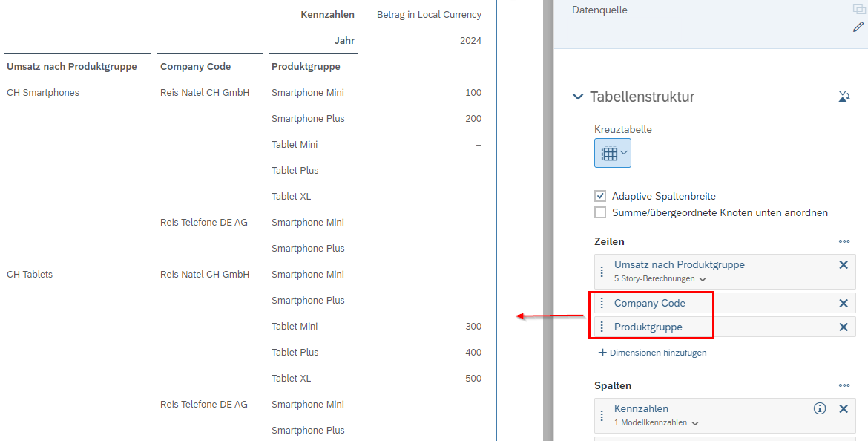Disable the Adaptive Spaltenbreite checkbox
Screen dimensions: 868x441
coord(600,196)
